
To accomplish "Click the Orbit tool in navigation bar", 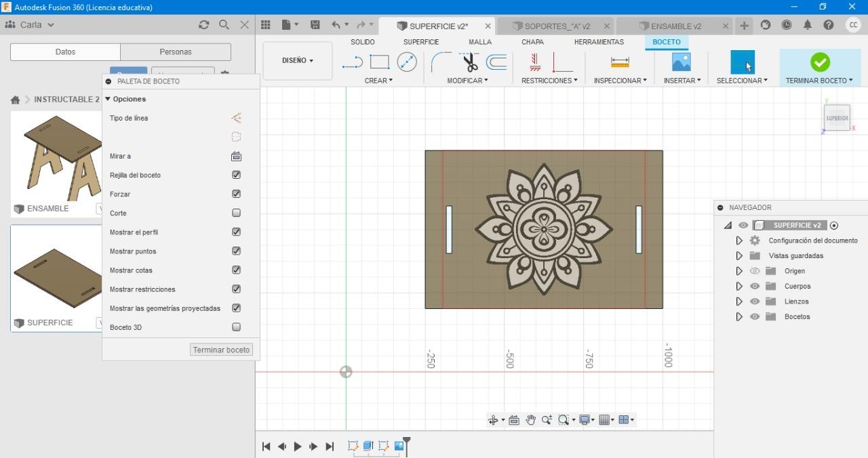I will coord(494,420).
